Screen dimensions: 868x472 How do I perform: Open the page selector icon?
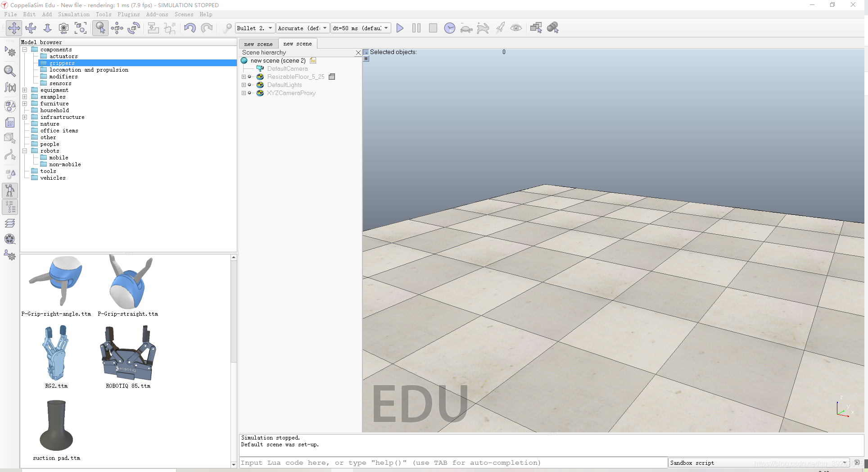pos(536,28)
